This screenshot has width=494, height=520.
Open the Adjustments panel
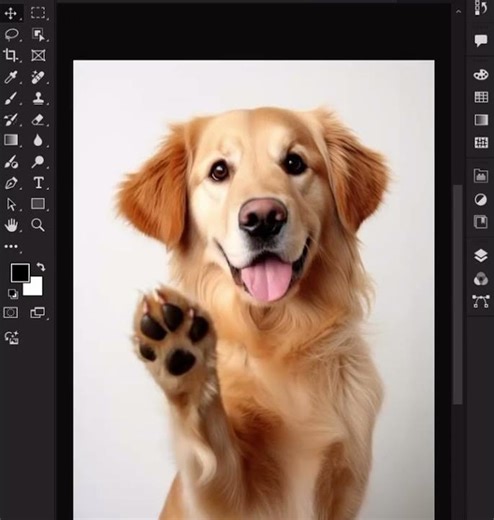pos(480,200)
